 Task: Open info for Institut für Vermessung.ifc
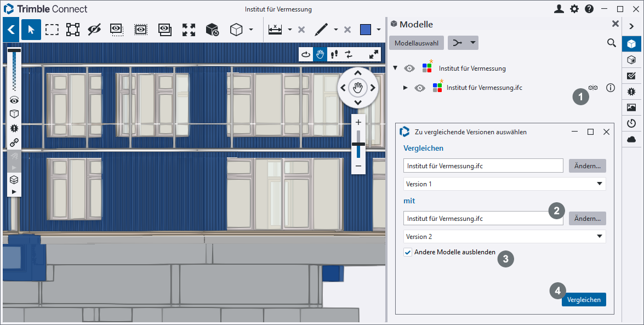(x=611, y=88)
